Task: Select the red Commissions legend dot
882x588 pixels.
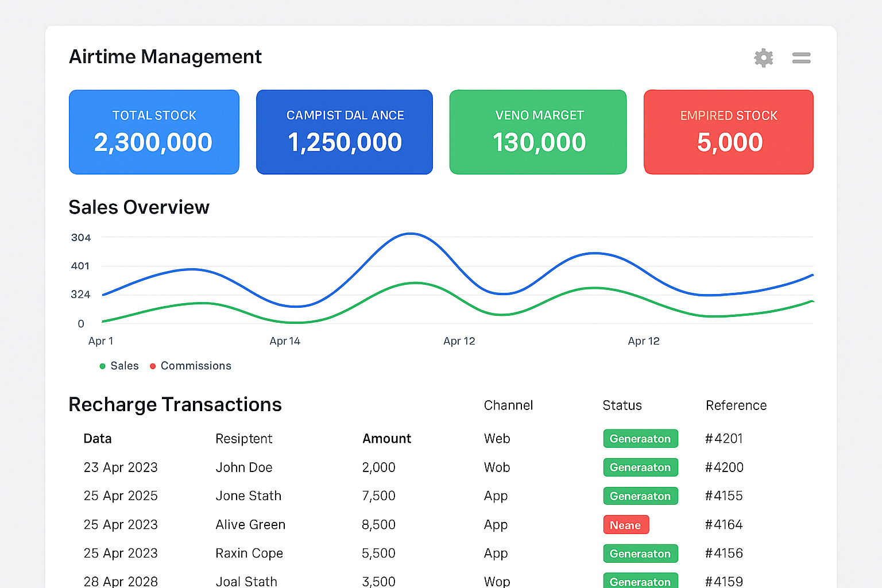Action: point(153,366)
